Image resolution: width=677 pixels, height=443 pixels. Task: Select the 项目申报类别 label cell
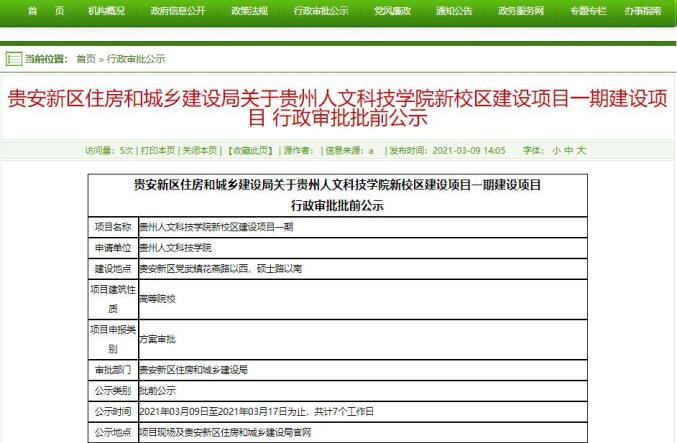[x=113, y=339]
